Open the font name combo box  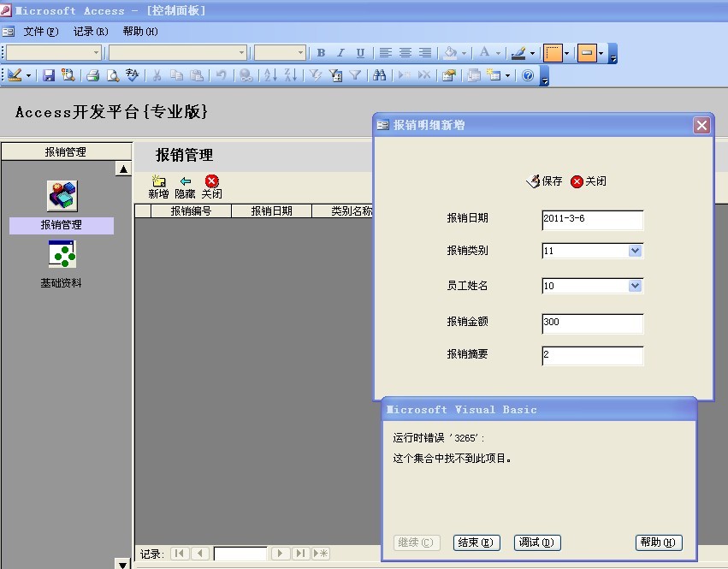click(177, 53)
